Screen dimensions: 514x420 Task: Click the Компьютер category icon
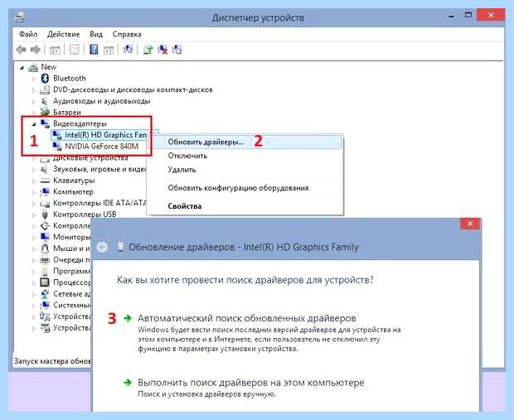(45, 191)
